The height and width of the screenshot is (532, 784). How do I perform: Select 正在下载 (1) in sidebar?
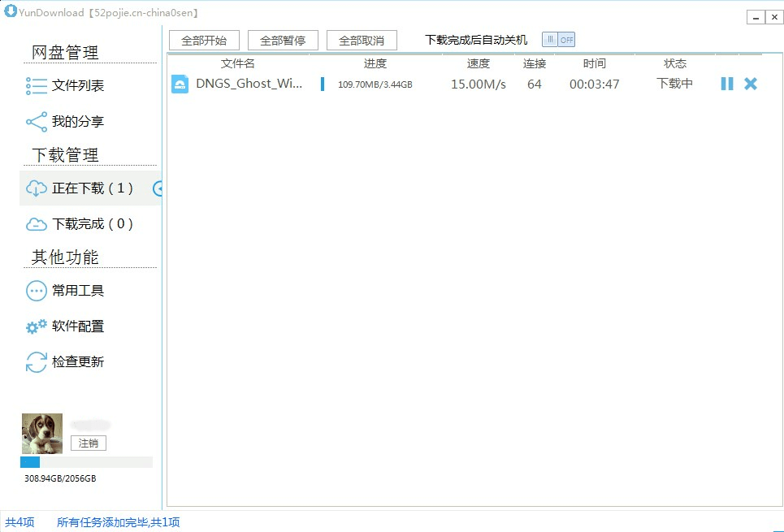90,188
